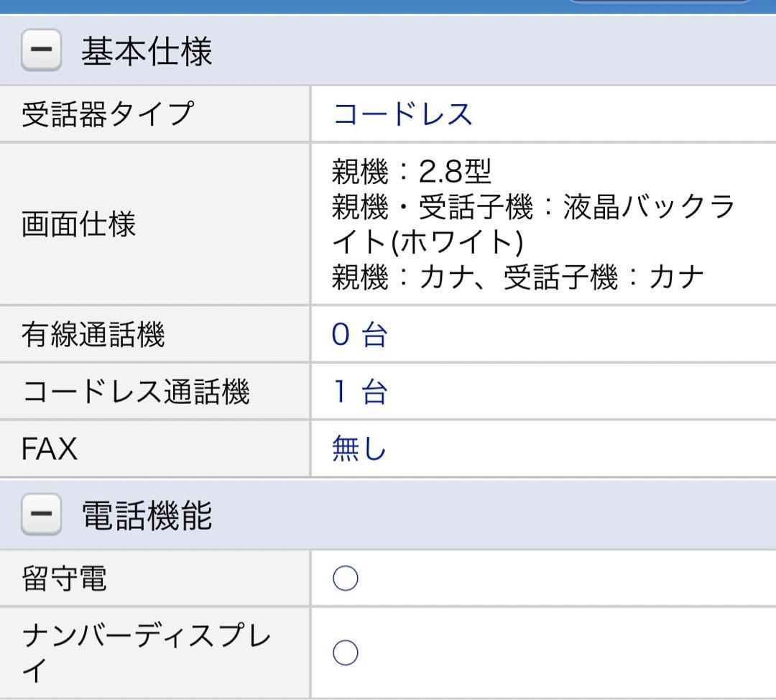Collapse the 基本仕様 section minus icon
776x700 pixels.
click(x=41, y=52)
